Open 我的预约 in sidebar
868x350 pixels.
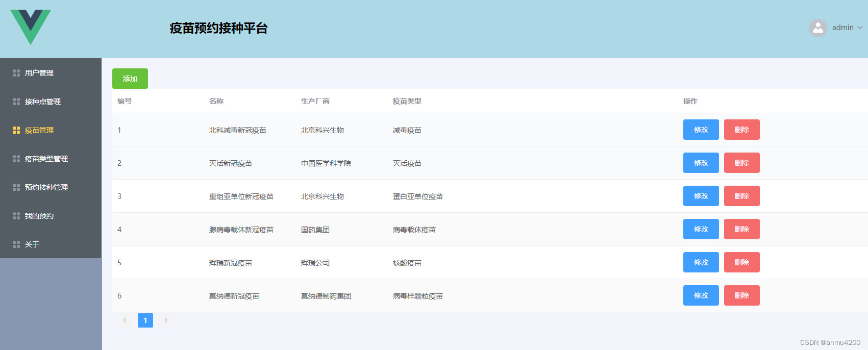point(51,216)
